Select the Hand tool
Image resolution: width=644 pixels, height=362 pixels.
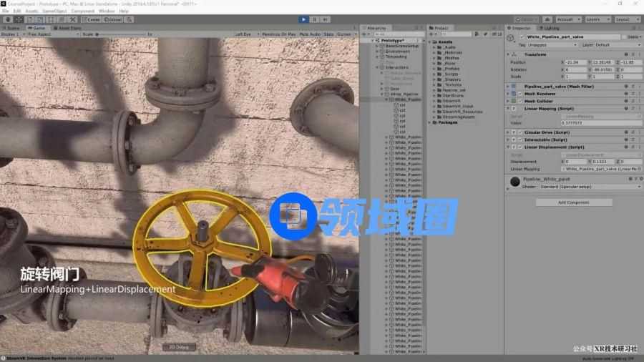[x=8, y=19]
